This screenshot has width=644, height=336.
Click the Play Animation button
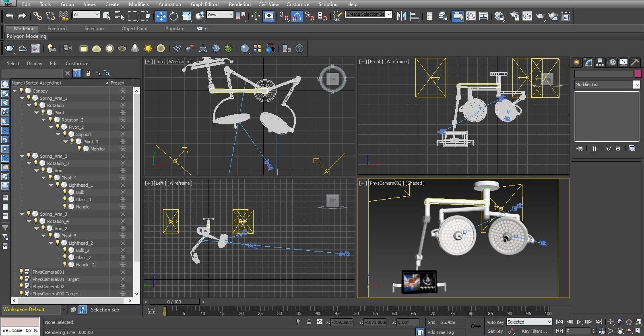click(579, 322)
